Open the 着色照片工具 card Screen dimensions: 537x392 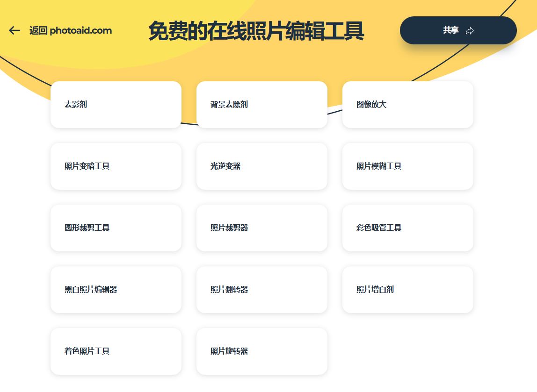(116, 351)
